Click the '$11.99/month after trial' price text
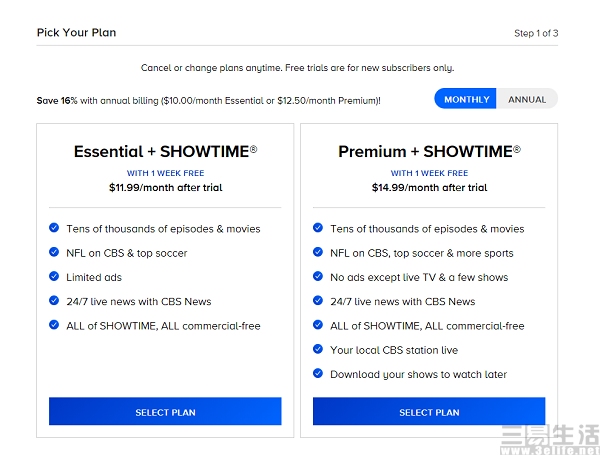 (x=165, y=188)
